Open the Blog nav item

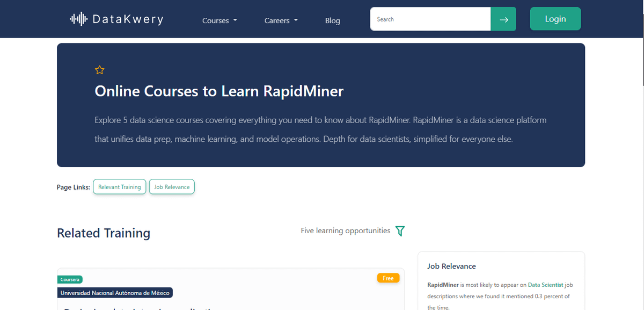[332, 20]
